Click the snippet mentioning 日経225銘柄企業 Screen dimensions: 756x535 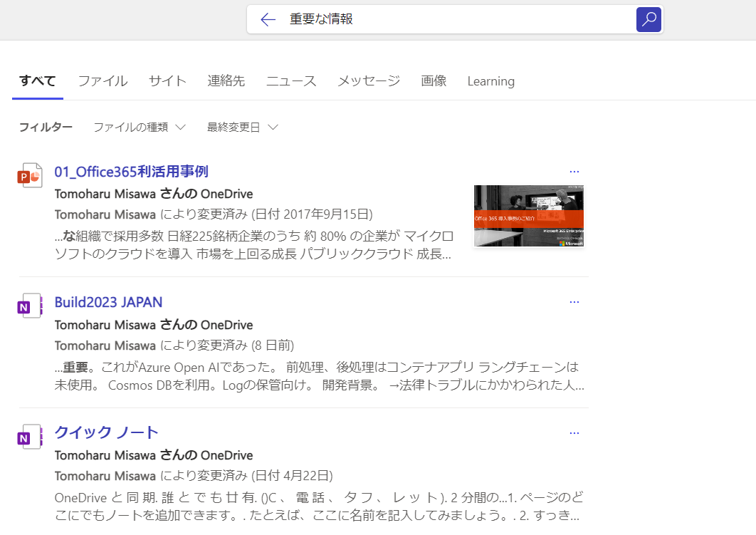253,245
